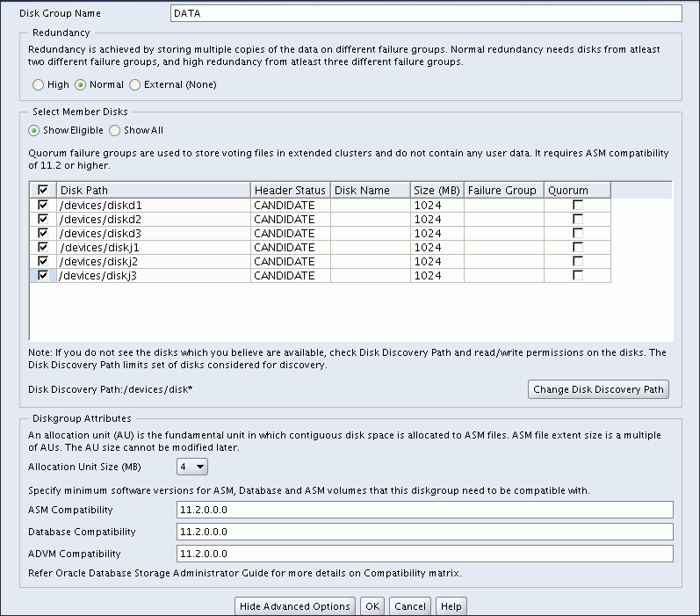700x616 pixels.
Task: Select External (None) redundancy option
Action: click(135, 84)
